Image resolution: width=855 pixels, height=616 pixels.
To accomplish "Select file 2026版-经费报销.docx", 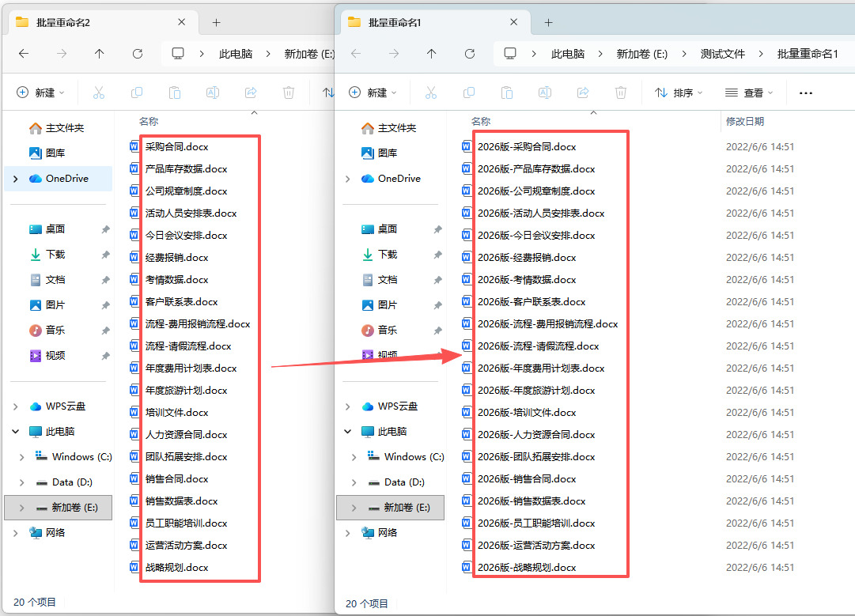I will point(527,257).
